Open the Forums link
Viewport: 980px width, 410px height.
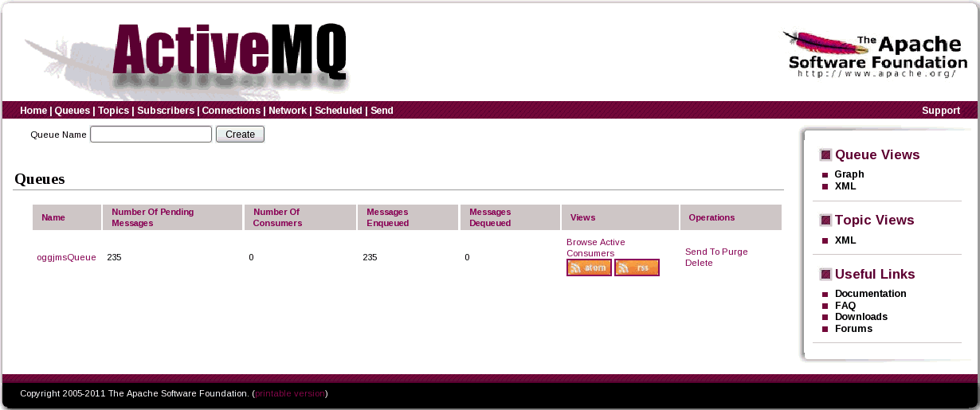pos(853,329)
